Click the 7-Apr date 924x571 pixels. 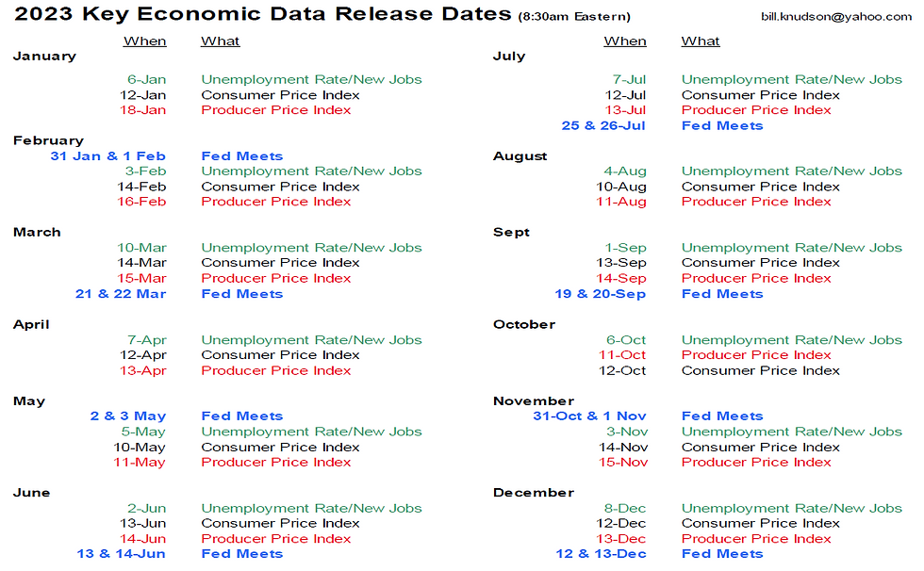tap(147, 340)
